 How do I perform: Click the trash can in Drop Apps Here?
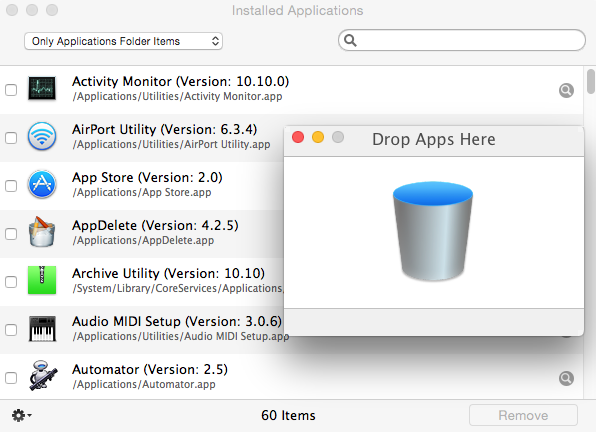[433, 231]
